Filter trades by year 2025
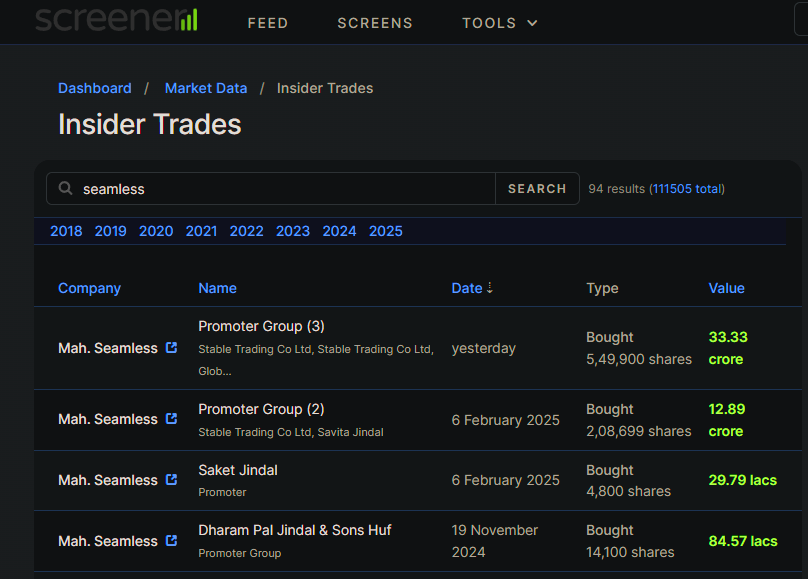808x579 pixels. coord(386,231)
